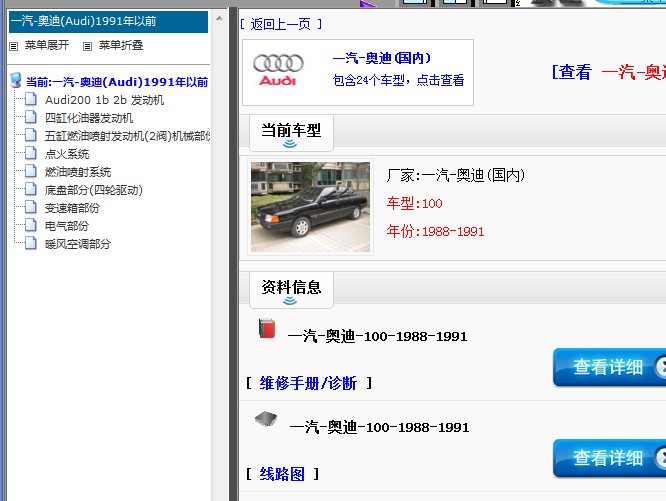Click page icon beside 电气部份
This screenshot has height=501, width=666.
pos(31,225)
